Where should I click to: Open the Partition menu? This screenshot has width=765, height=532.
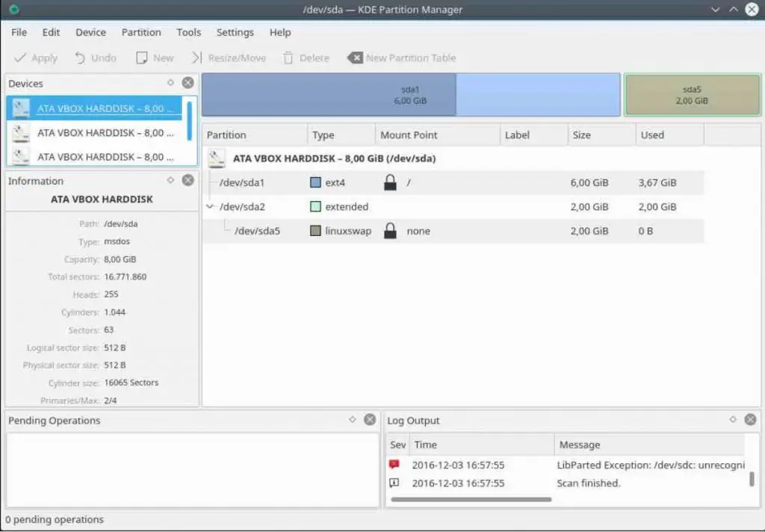[x=141, y=32]
